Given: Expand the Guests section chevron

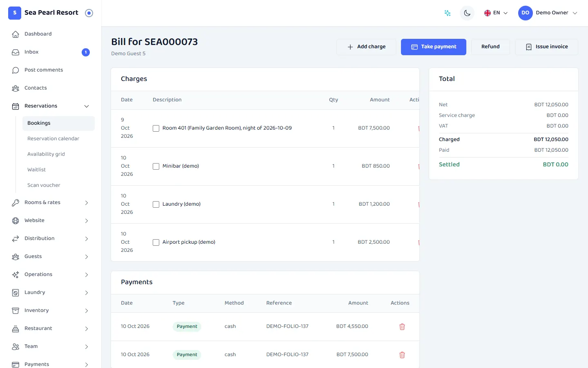Looking at the screenshot, I should (87, 257).
